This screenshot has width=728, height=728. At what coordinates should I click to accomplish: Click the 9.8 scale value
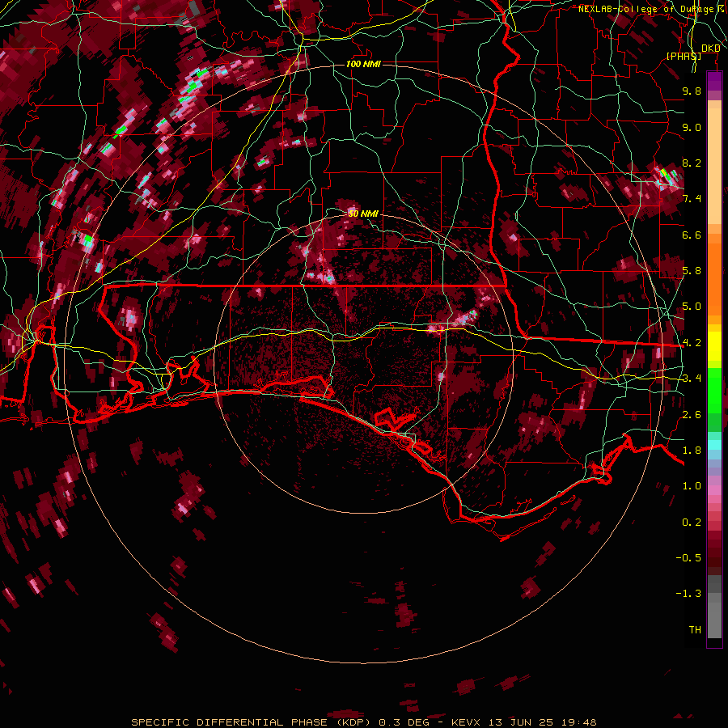(x=692, y=91)
